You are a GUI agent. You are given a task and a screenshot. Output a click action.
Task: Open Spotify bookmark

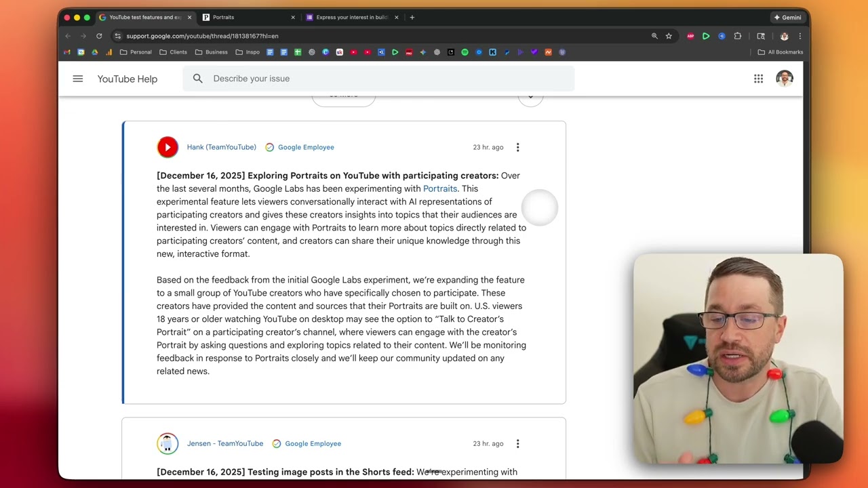pyautogui.click(x=465, y=52)
